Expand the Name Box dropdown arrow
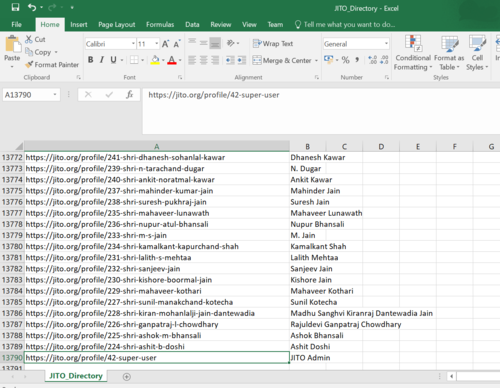Viewport: 500px width, 388px height. click(x=55, y=95)
